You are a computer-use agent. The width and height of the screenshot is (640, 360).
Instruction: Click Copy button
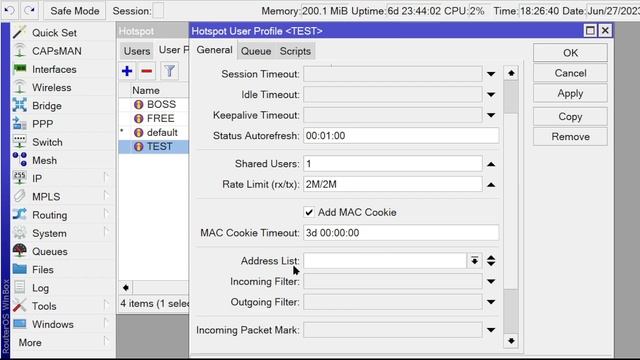570,117
